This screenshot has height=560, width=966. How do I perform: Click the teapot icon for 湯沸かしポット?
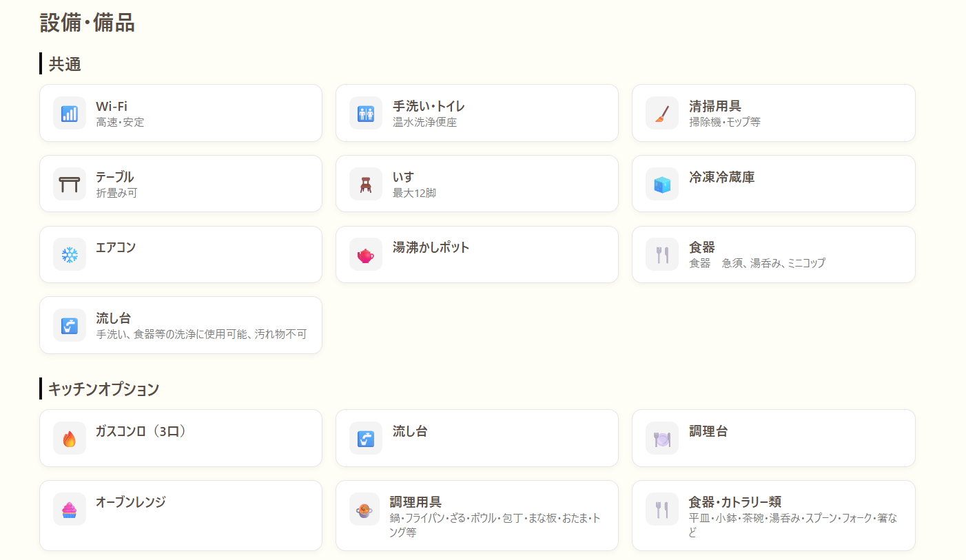(366, 256)
